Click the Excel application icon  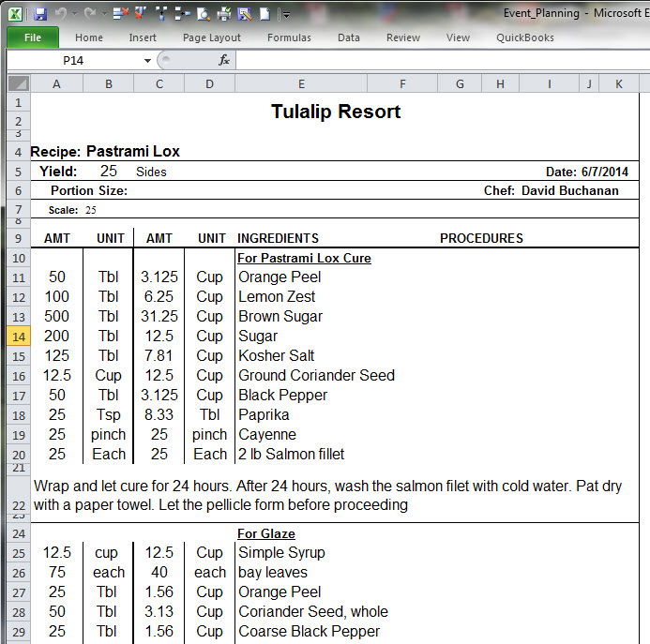(x=15, y=14)
